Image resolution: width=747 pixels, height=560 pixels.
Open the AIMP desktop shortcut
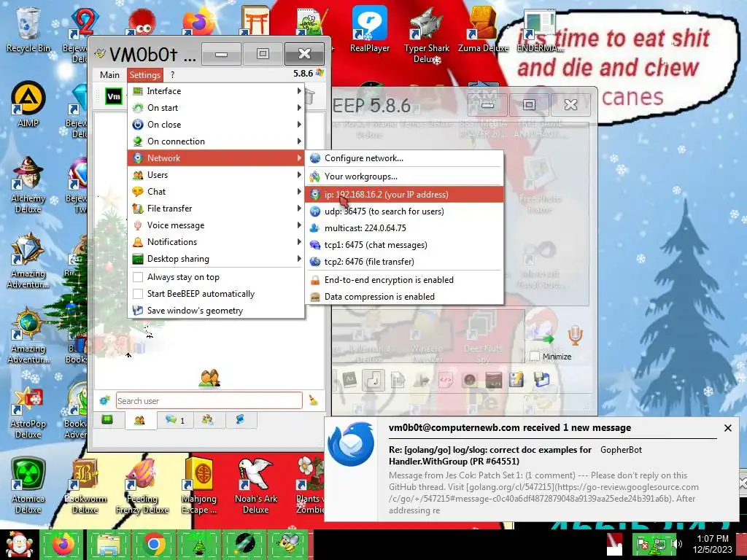[x=28, y=104]
